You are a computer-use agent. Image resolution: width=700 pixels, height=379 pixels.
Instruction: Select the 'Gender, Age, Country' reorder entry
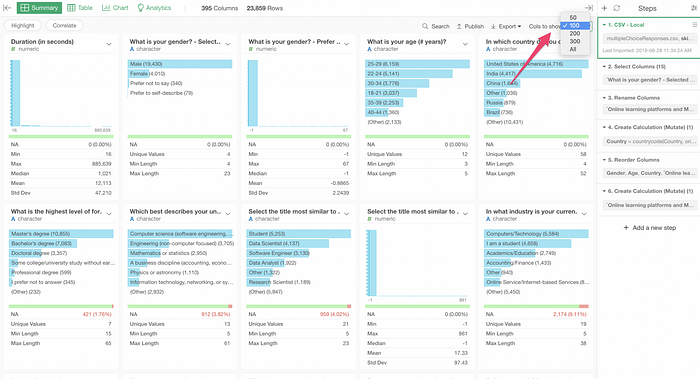click(x=650, y=173)
